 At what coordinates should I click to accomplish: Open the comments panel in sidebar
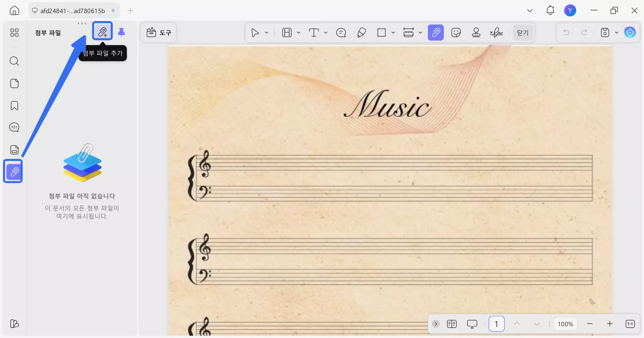point(14,127)
